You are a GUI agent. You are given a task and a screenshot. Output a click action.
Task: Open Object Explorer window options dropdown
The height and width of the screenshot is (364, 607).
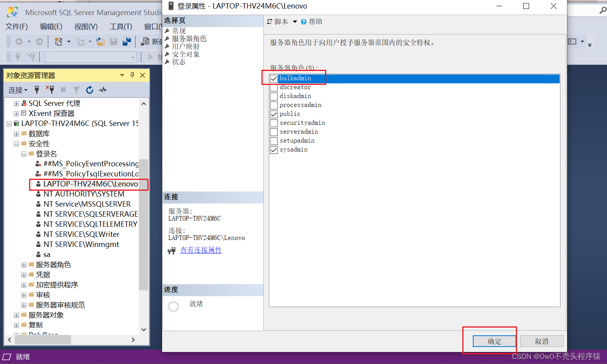pos(122,75)
